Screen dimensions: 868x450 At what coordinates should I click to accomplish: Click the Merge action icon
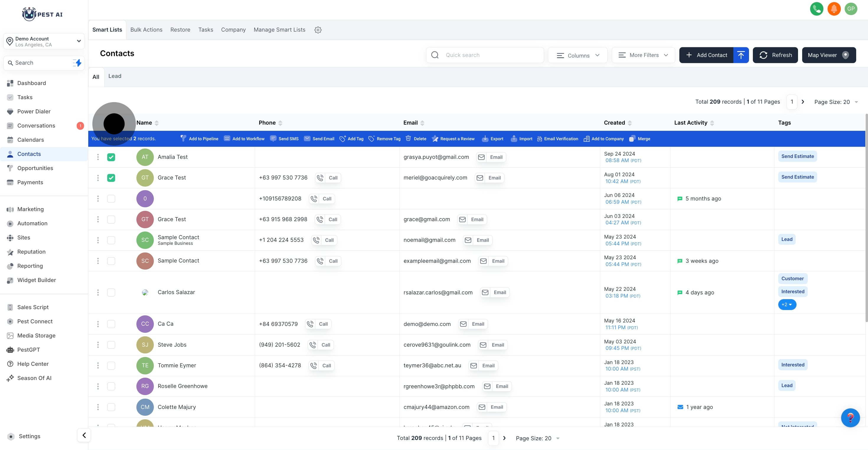click(x=632, y=138)
